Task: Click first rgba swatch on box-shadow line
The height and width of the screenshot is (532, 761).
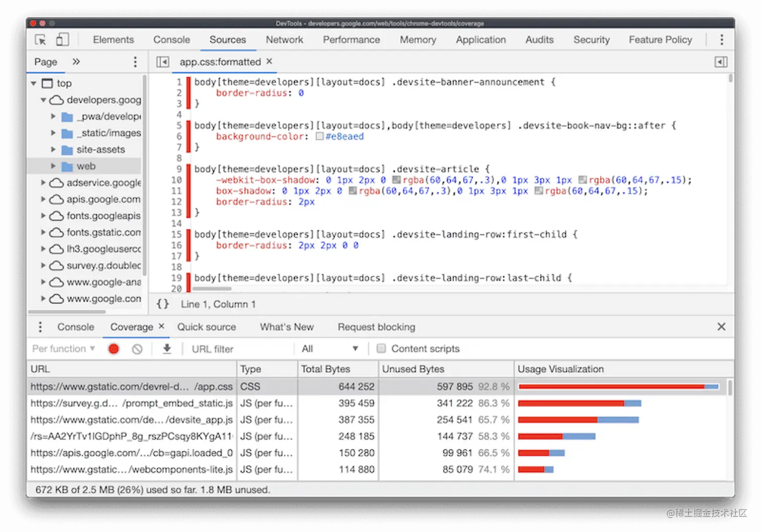Action: [x=352, y=191]
